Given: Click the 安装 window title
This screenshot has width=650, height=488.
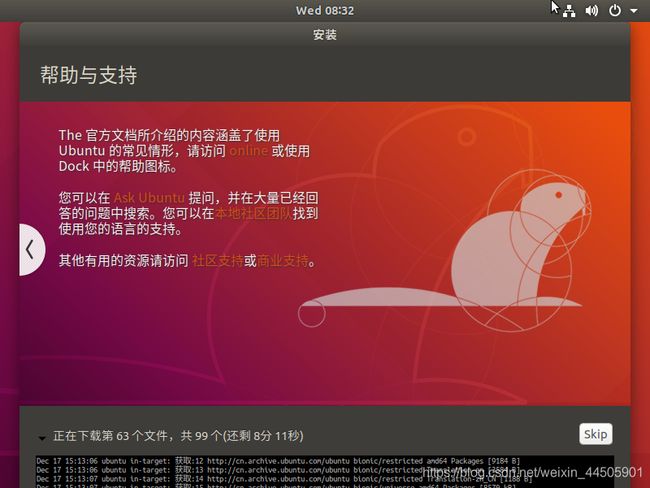Looking at the screenshot, I should (325, 35).
